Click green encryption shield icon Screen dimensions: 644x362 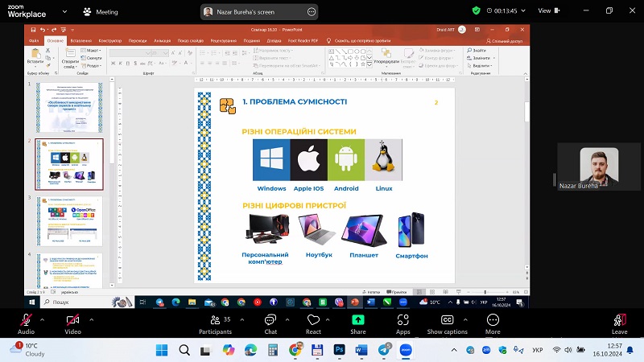click(476, 10)
